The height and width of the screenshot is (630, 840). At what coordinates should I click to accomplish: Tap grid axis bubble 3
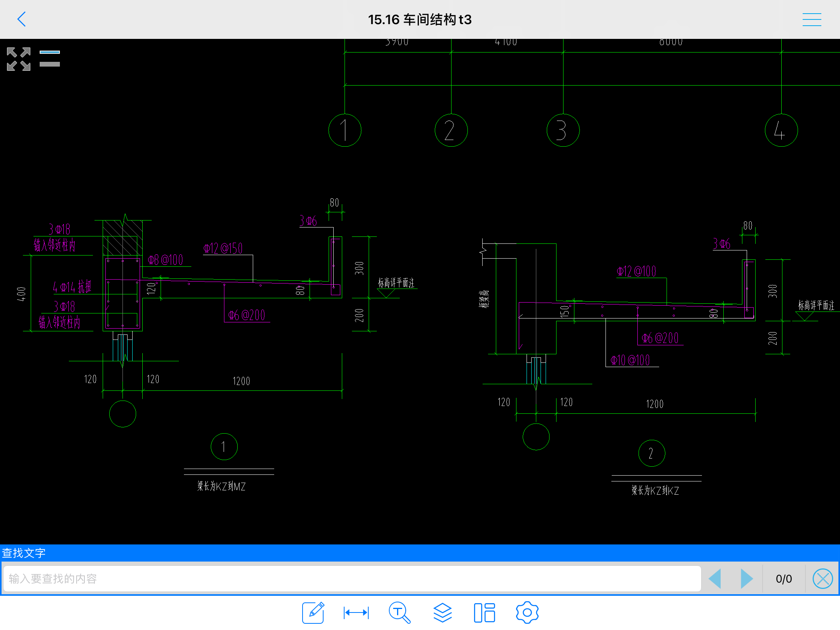pyautogui.click(x=563, y=130)
